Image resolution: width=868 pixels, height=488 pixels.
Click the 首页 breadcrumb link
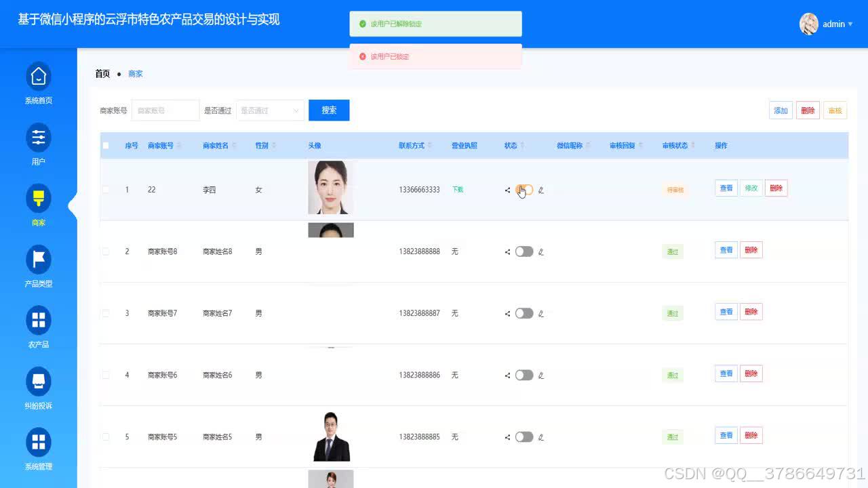pyautogui.click(x=102, y=74)
